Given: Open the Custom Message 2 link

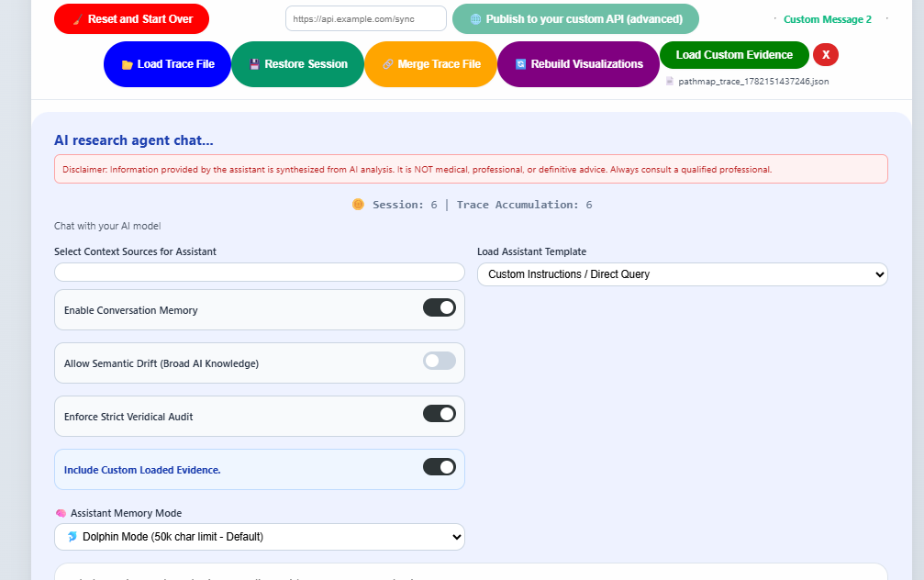Looking at the screenshot, I should click(828, 19).
